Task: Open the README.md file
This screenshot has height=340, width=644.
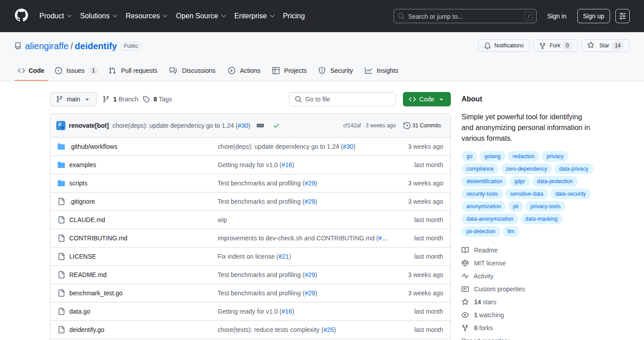Action: (88, 275)
